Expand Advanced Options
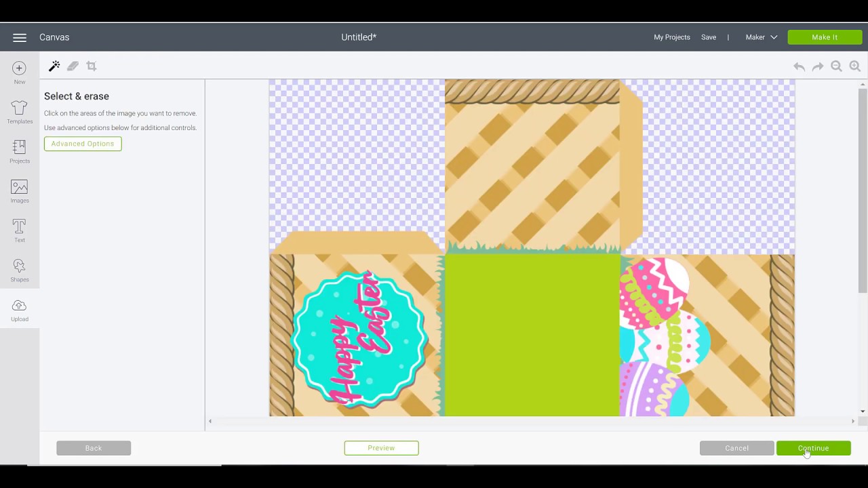This screenshot has width=868, height=488. [83, 144]
